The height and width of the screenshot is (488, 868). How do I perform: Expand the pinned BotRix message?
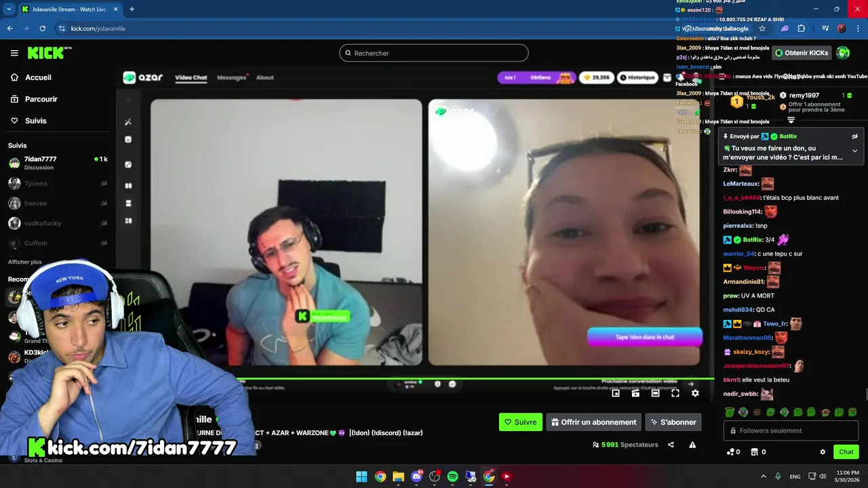tap(854, 150)
